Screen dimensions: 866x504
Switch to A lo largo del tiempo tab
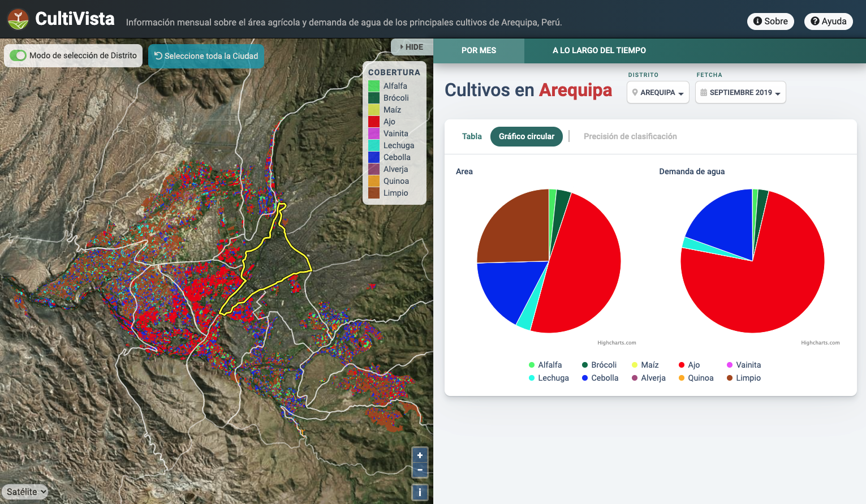coord(599,50)
